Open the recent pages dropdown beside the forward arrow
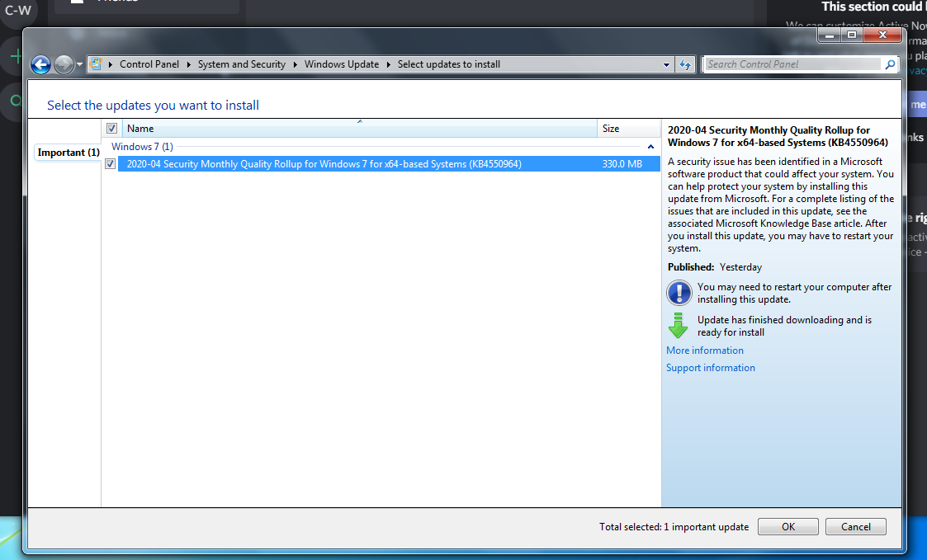Viewport: 927px width, 560px height. [79, 64]
